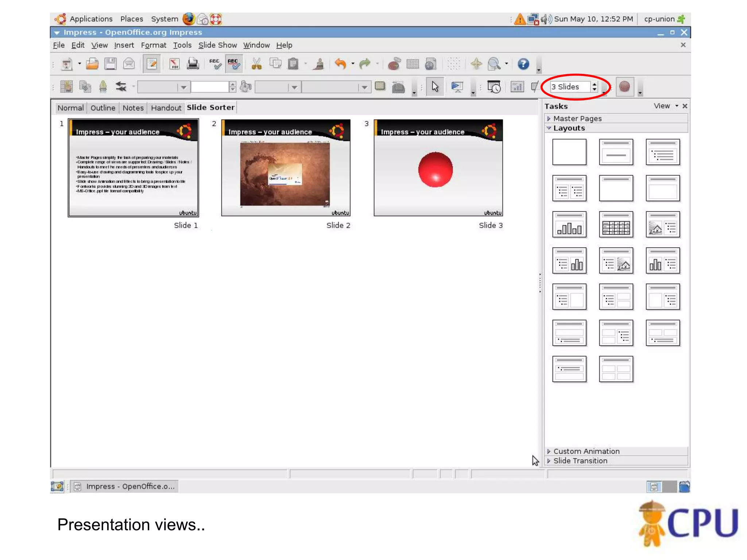Copy selection icon
This screenshot has height=560, width=747.
275,64
